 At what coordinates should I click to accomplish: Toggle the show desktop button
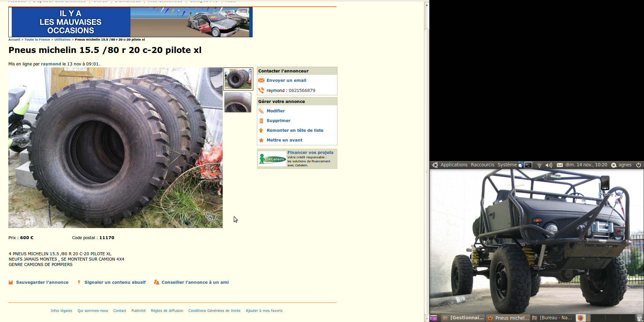(x=433, y=318)
